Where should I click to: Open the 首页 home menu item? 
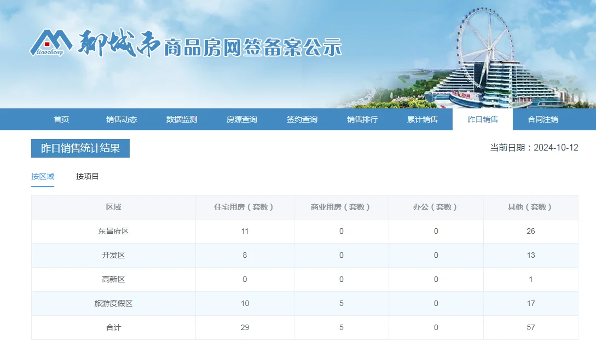[x=61, y=119]
